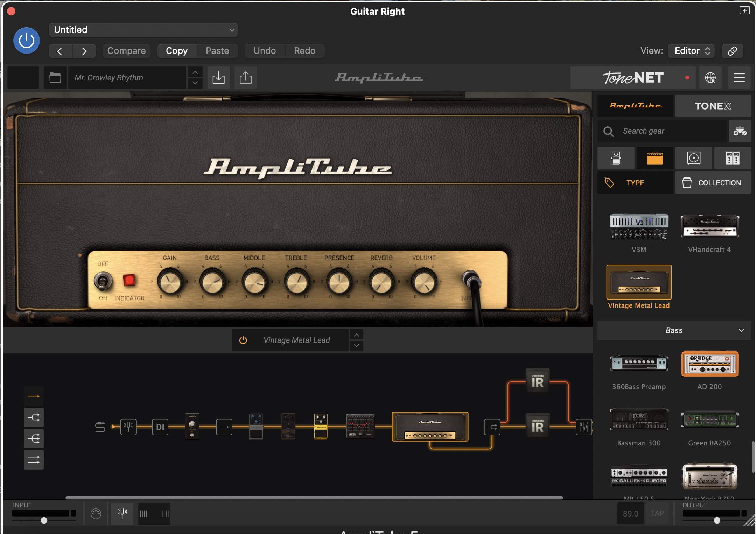The height and width of the screenshot is (534, 756).
Task: Click the Compare button
Action: point(126,51)
